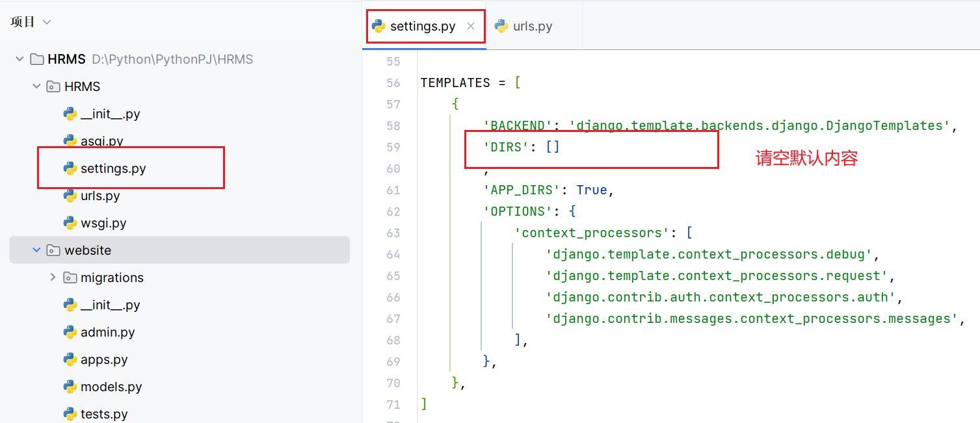The height and width of the screenshot is (423, 980).
Task: Open apps.py from the project tree
Action: click(104, 360)
